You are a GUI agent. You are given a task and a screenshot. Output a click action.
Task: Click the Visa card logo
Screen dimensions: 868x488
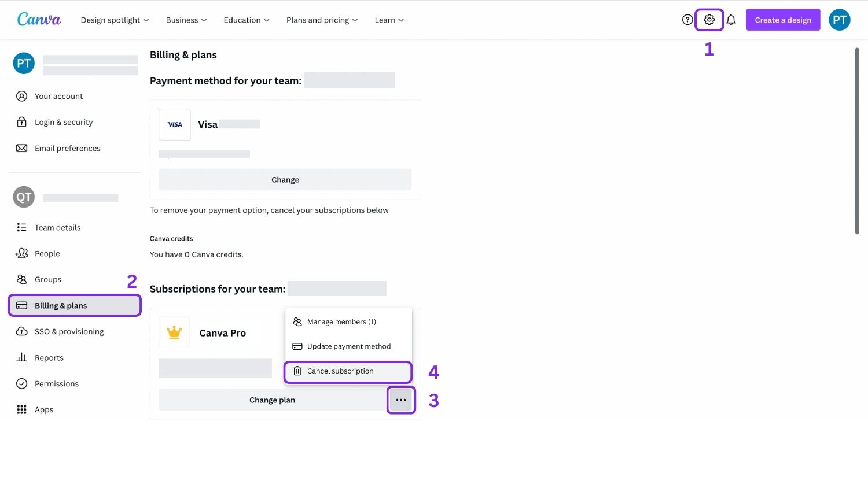tap(175, 124)
